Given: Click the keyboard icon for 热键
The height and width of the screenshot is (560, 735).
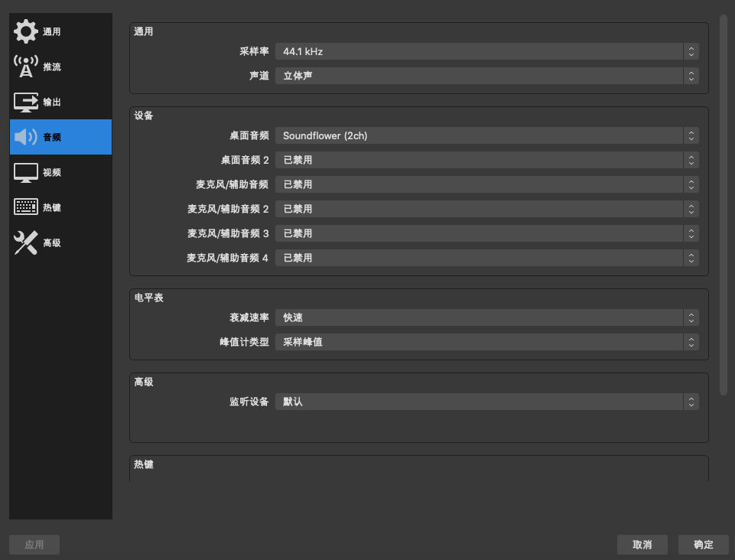Looking at the screenshot, I should pyautogui.click(x=26, y=207).
